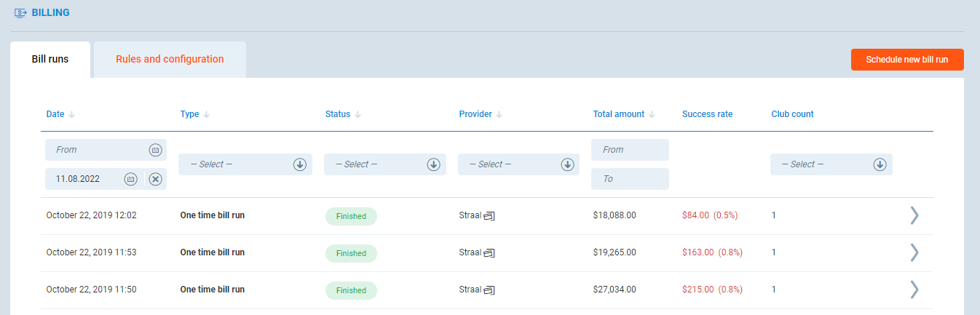
Task: Sort by Total amount column arrow
Action: coord(652,114)
